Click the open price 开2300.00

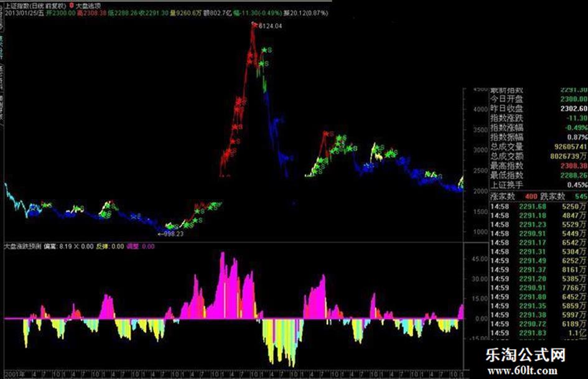coord(60,13)
